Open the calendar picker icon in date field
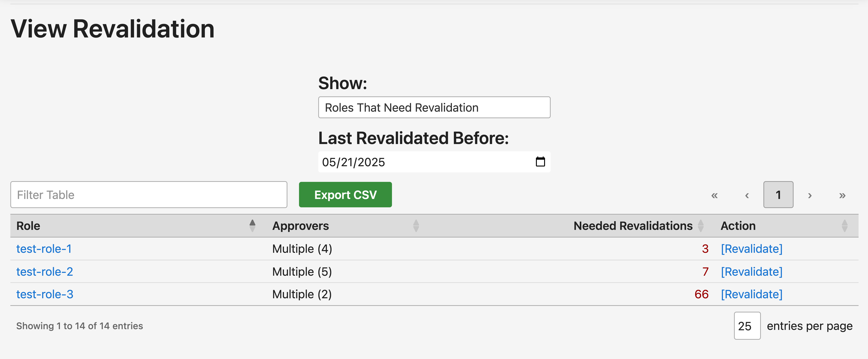Image resolution: width=868 pixels, height=359 pixels. click(x=540, y=162)
